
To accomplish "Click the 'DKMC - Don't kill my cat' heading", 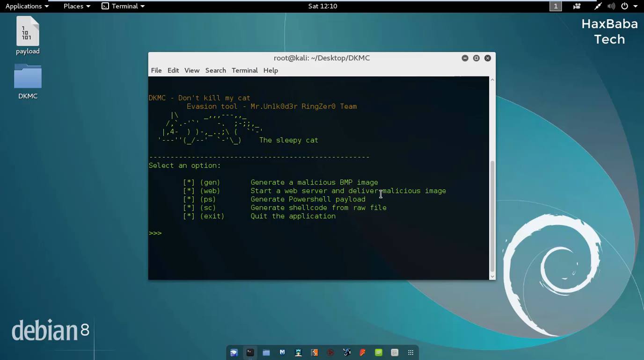I will tap(199, 98).
